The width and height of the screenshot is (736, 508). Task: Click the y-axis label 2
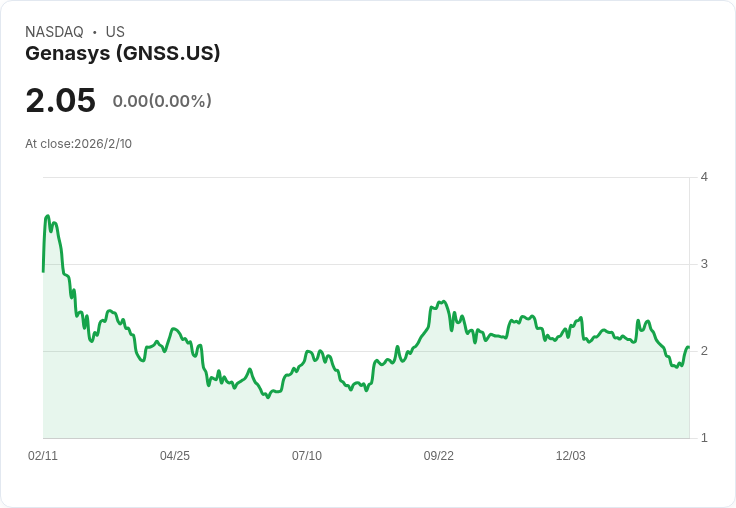coord(704,351)
